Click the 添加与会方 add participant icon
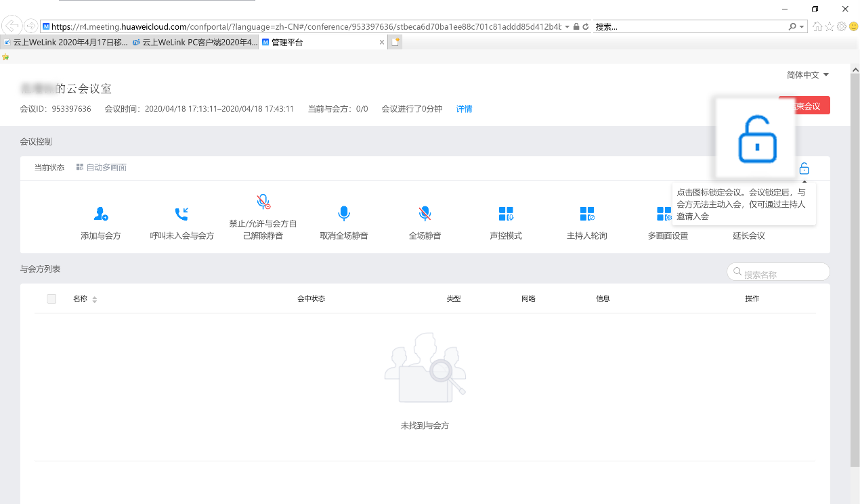This screenshot has height=504, width=860. coord(100,214)
